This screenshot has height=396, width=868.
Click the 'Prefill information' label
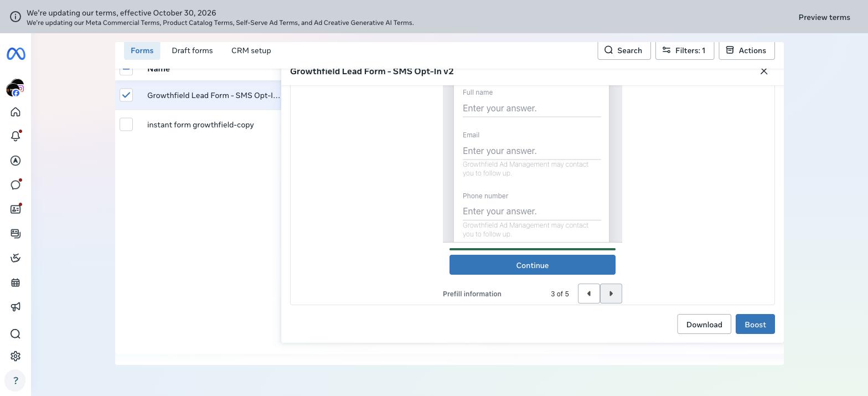pyautogui.click(x=472, y=294)
